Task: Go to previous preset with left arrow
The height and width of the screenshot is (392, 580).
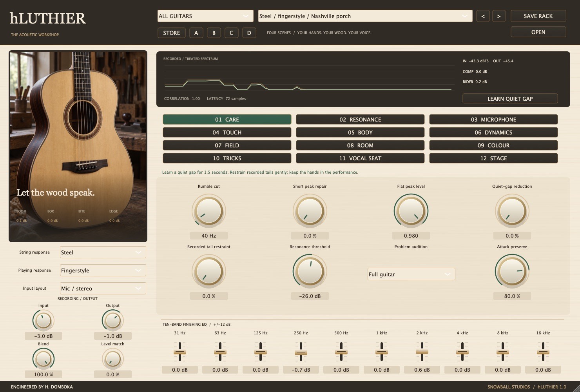Action: click(483, 16)
